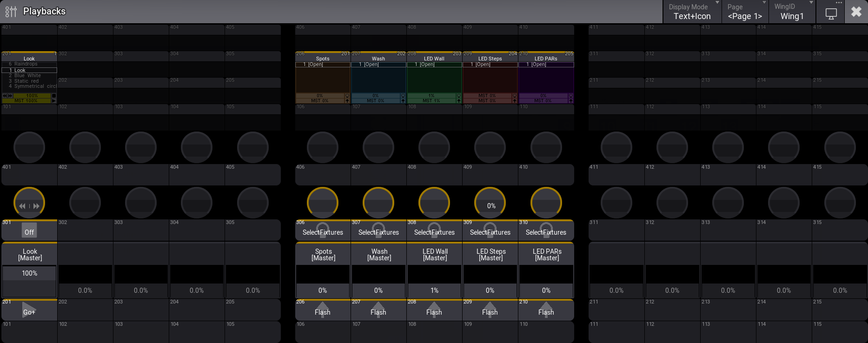Click the up-arrow icon in Spots executor
Viewport: 868px width, 343px height.
(x=347, y=100)
